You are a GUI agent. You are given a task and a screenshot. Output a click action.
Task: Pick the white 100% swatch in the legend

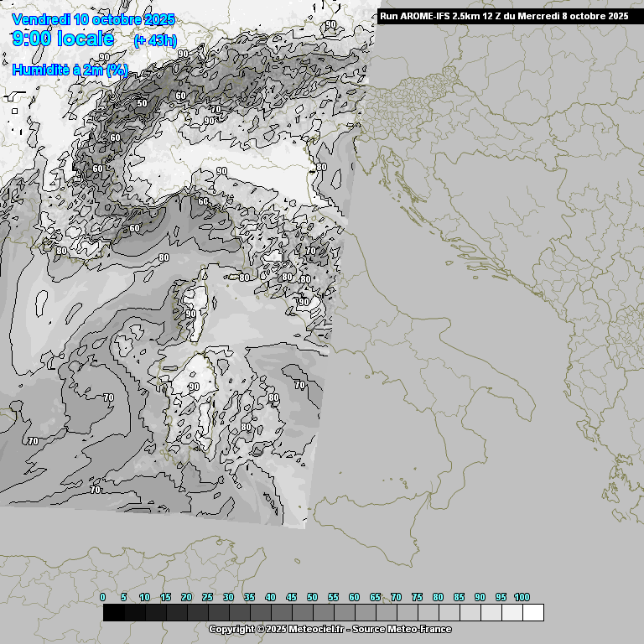pos(532,613)
